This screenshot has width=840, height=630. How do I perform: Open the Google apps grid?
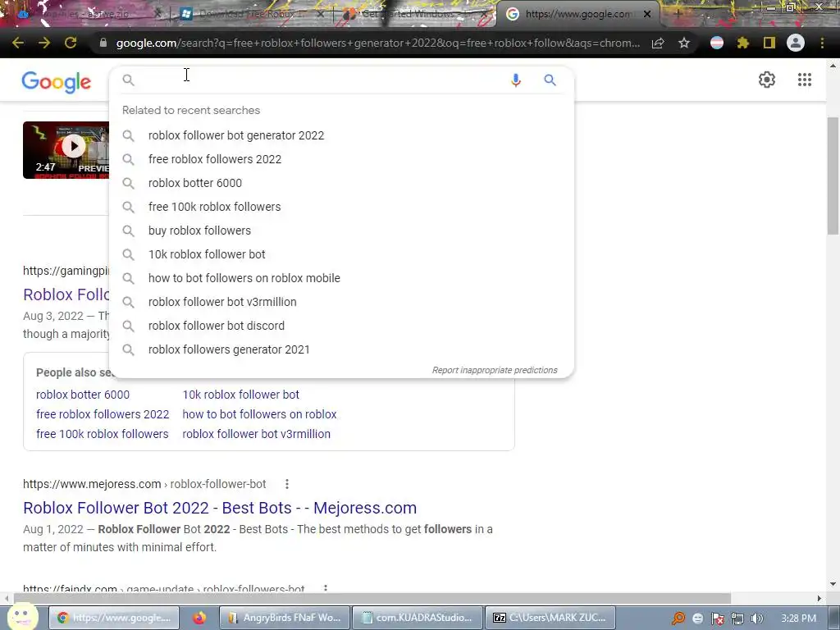point(805,80)
